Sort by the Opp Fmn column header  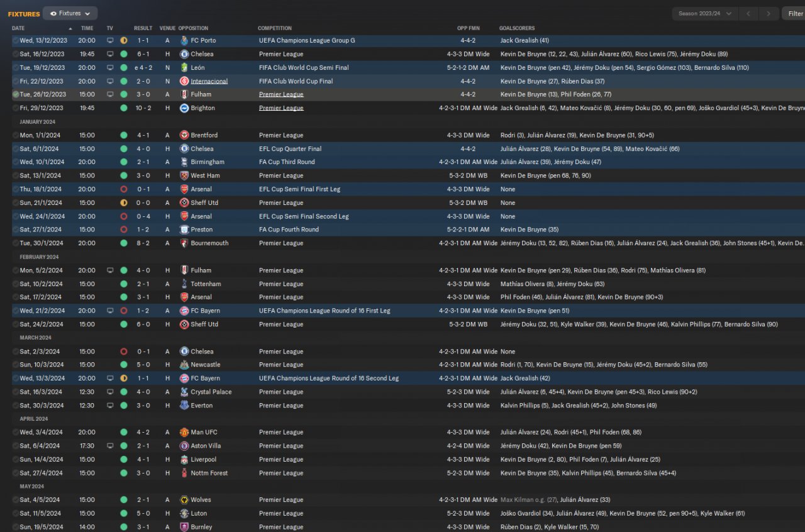click(468, 28)
